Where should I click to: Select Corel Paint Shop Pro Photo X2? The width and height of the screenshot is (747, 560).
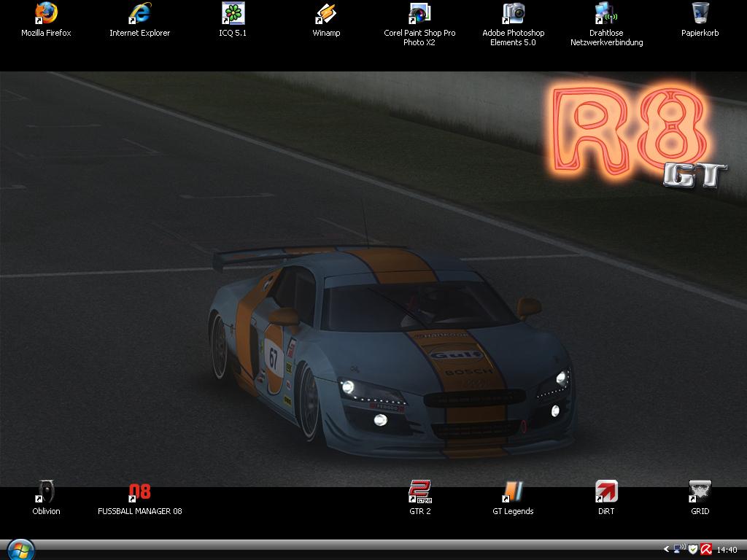point(419,14)
